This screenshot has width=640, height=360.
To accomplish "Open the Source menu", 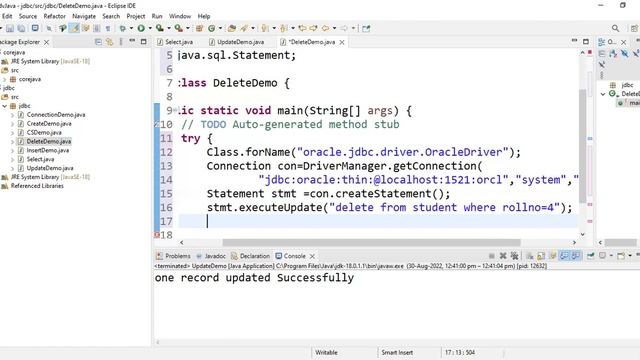I will click(x=28, y=16).
